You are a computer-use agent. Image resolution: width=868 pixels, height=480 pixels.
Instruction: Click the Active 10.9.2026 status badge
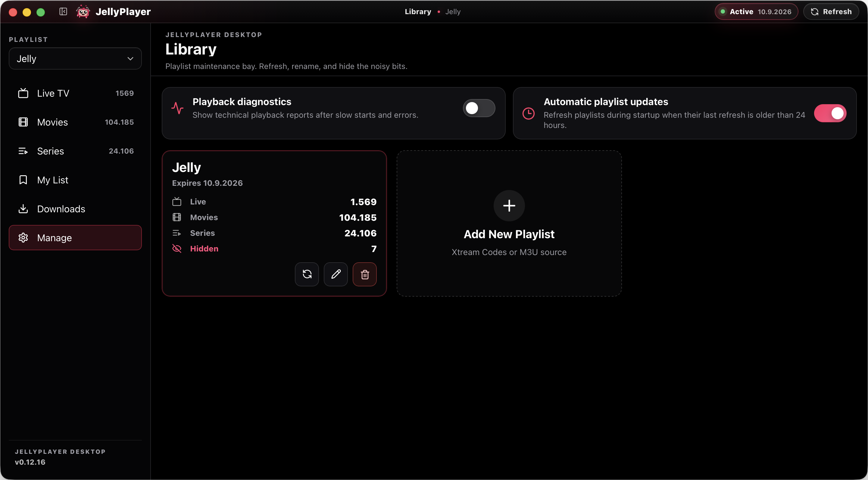[x=756, y=11]
